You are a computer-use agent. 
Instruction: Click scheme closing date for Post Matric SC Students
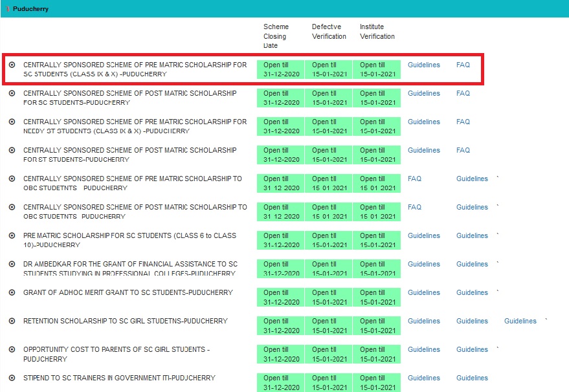[x=280, y=98]
